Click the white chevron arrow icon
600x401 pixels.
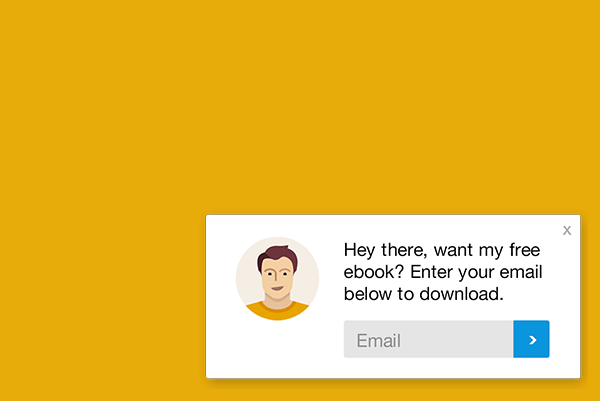[x=532, y=339]
